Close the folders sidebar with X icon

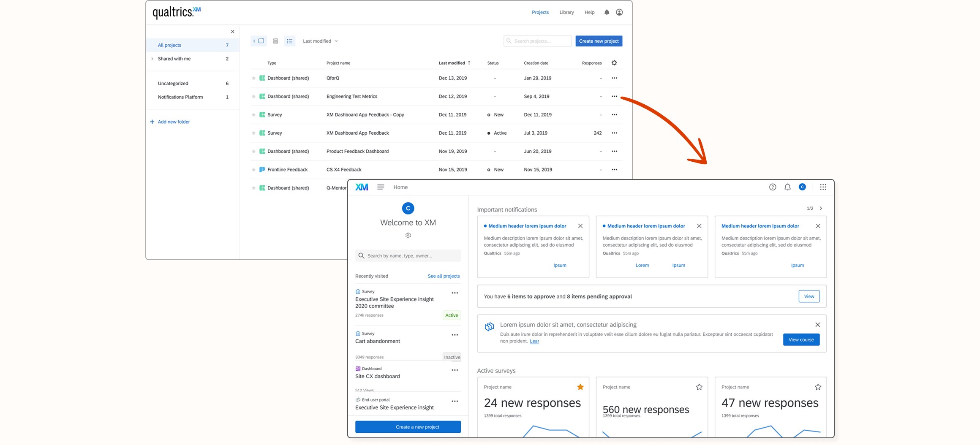pos(232,32)
